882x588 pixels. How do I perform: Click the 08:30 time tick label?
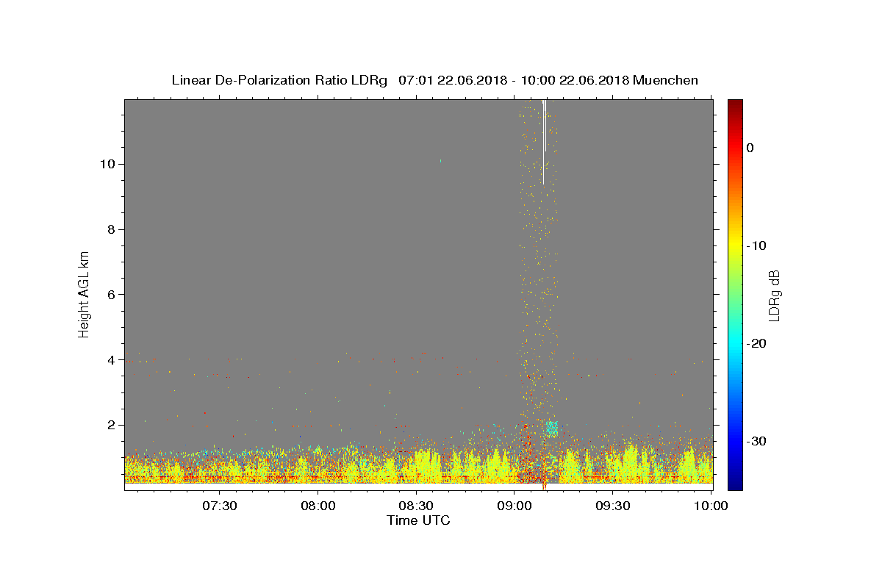pyautogui.click(x=416, y=506)
